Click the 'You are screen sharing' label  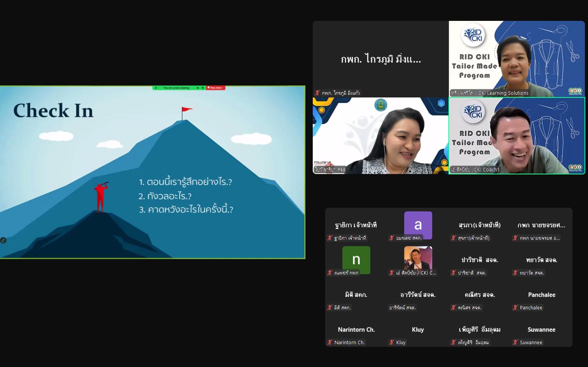tap(176, 88)
